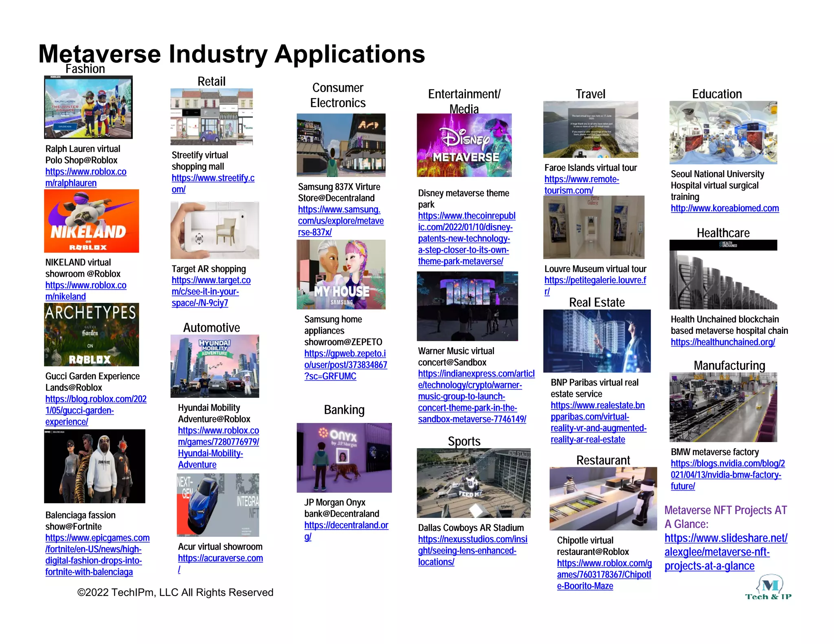Open the Samsung metaverse-837x link
Viewport: 834px width, 644px height.
pos(341,221)
